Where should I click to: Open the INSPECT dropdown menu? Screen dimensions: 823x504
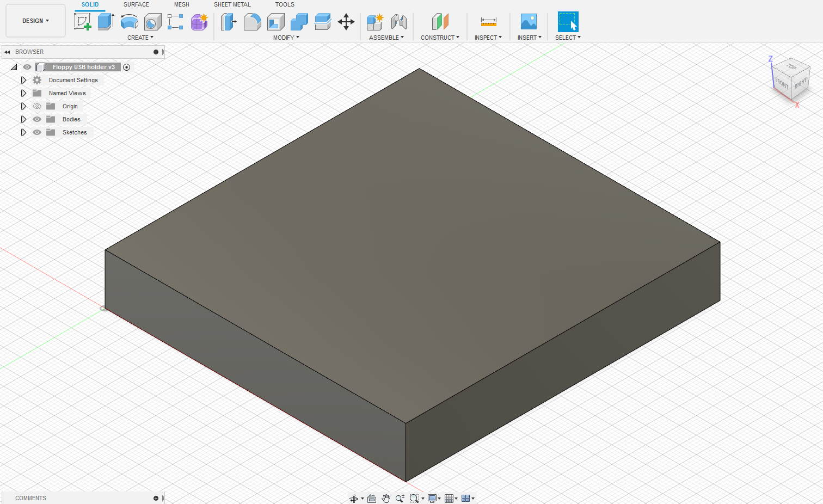click(x=488, y=38)
